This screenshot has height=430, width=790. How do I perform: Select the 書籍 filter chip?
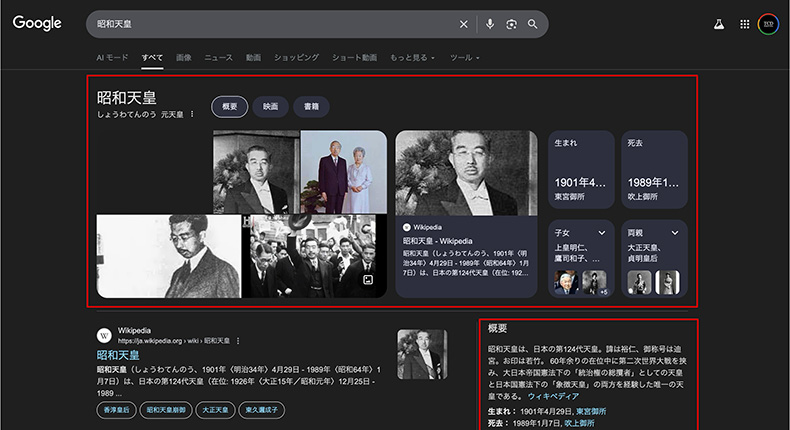pyautogui.click(x=311, y=106)
